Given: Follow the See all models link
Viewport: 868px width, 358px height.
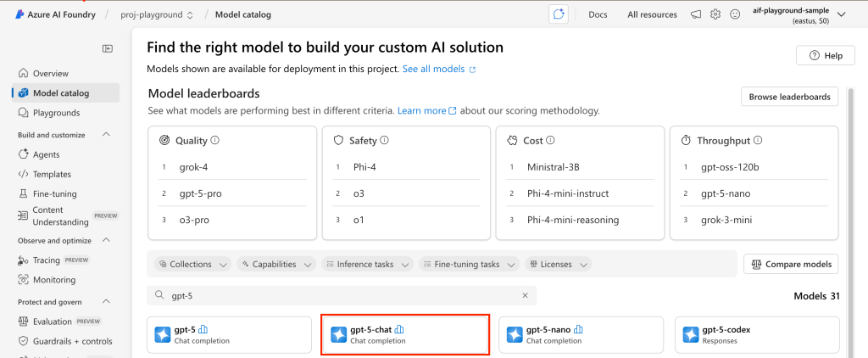Looking at the screenshot, I should pos(433,70).
